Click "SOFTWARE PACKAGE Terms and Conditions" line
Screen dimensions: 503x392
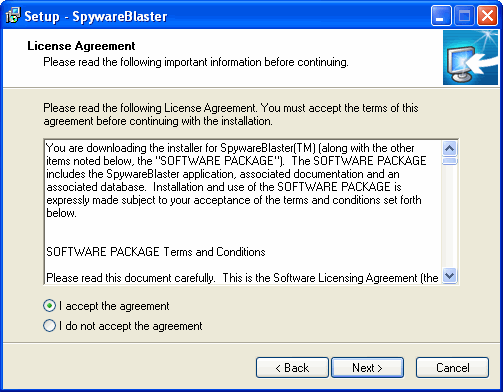[156, 252]
